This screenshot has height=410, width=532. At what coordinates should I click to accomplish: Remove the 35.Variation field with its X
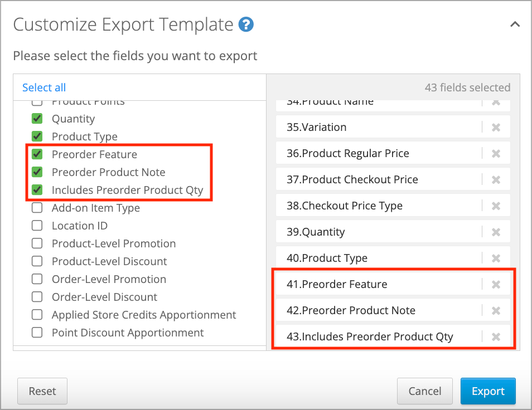tap(496, 128)
